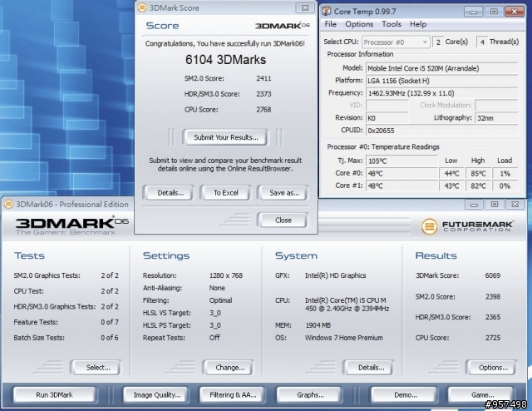Image resolution: width=532 pixels, height=411 pixels.
Task: Click the Batch Size Tests 0 of 6 value
Action: (110, 338)
